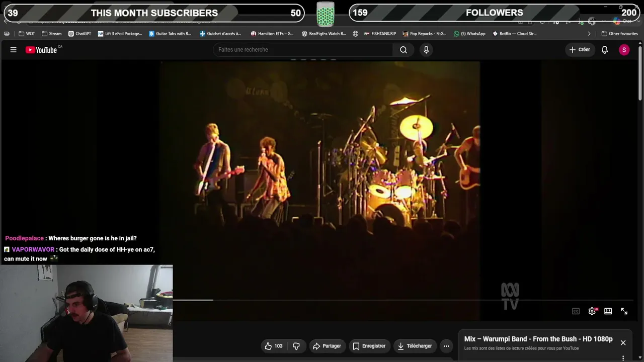The image size is (644, 362).
Task: Start voice search with the microphone icon
Action: tap(426, 50)
